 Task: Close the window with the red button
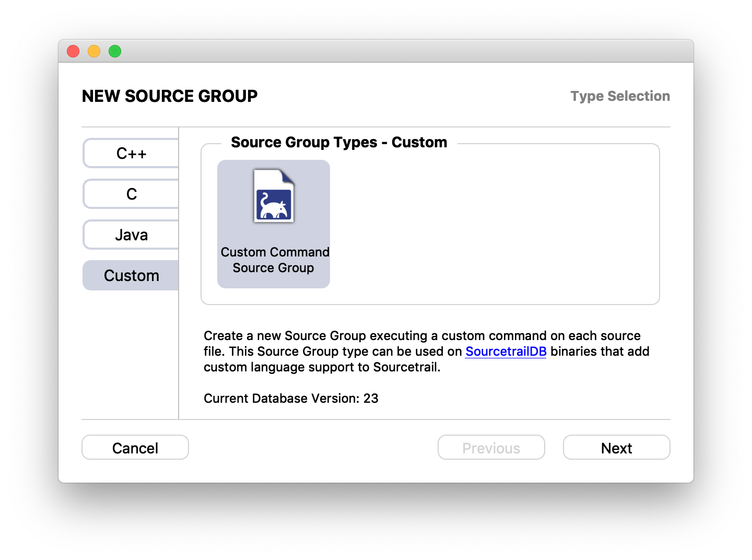point(73,51)
